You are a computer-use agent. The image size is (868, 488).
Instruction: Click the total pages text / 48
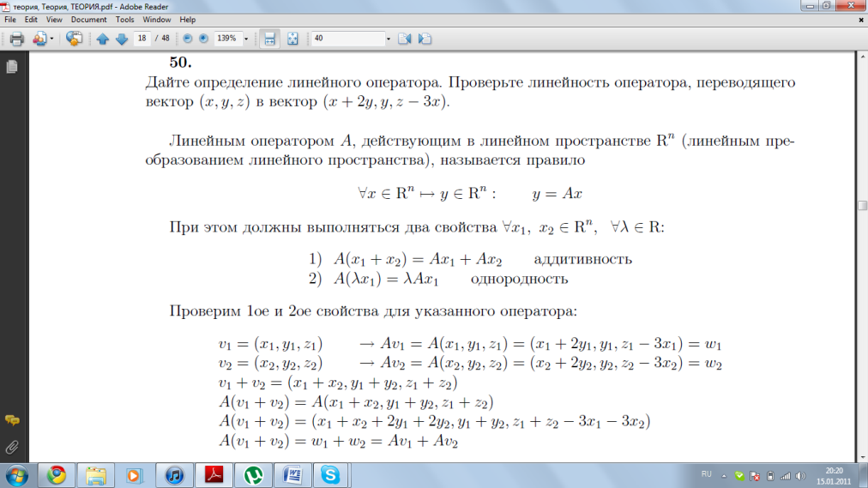click(162, 39)
